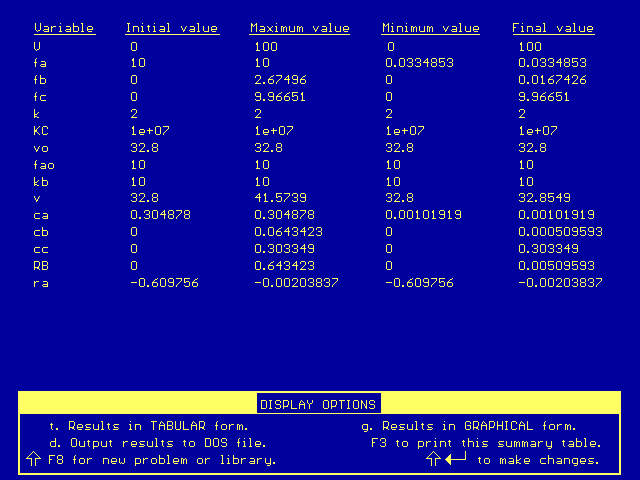Click the 'Minimum value' column header
This screenshot has height=480, width=640.
click(x=430, y=28)
